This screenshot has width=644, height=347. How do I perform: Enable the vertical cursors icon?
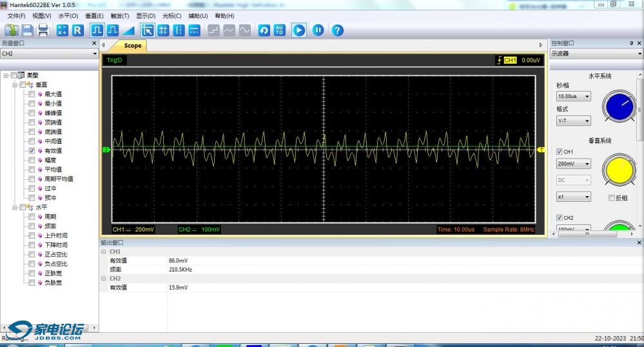click(x=179, y=30)
